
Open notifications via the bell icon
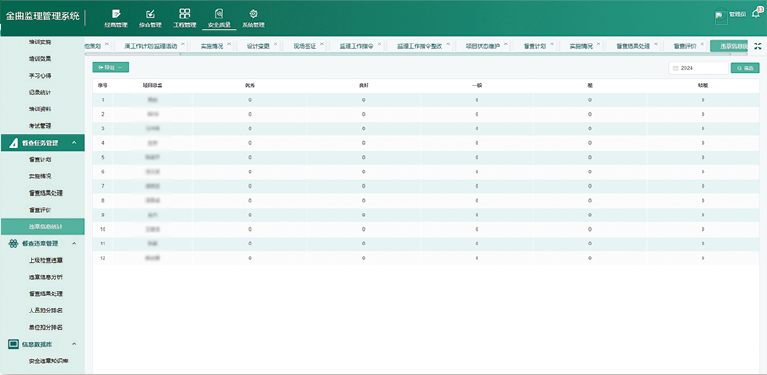756,14
